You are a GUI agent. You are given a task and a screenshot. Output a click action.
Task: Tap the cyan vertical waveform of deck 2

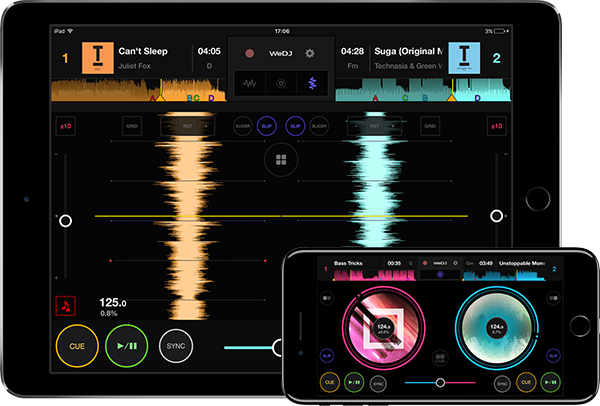pos(375,180)
